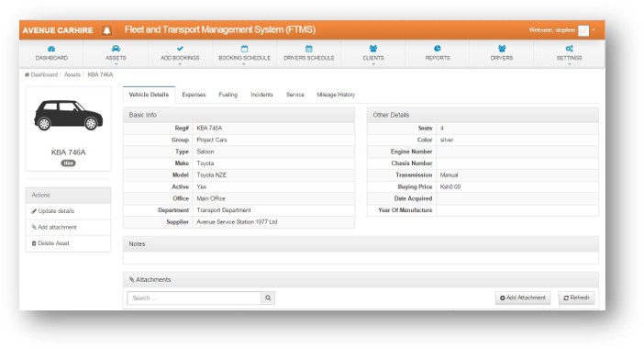The width and height of the screenshot is (644, 349).
Task: Click the attachments Search input field
Action: pyautogui.click(x=194, y=298)
